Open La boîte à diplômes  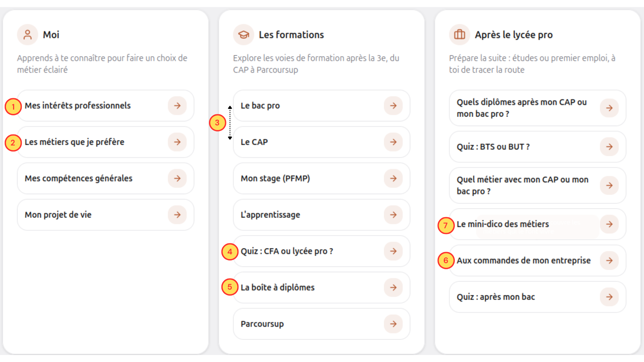[x=322, y=288]
